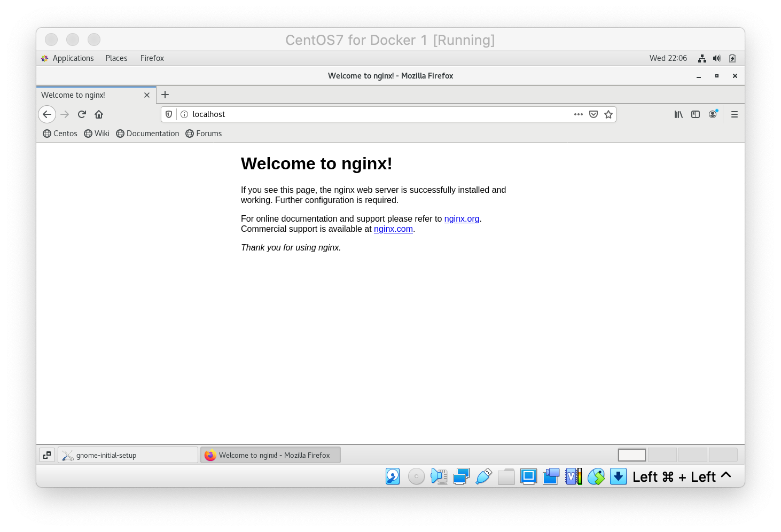Follow the nginx.com link
The width and height of the screenshot is (781, 532).
tap(393, 229)
